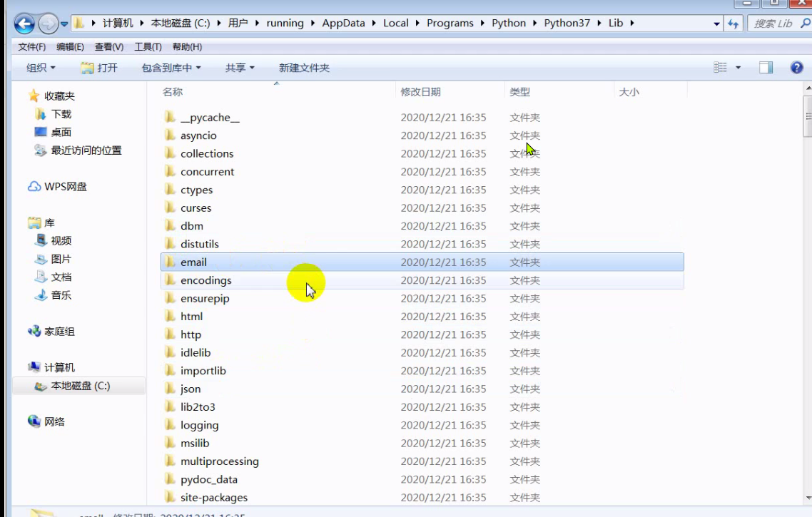Sort by 修改日期 column header
The image size is (812, 517).
click(420, 92)
